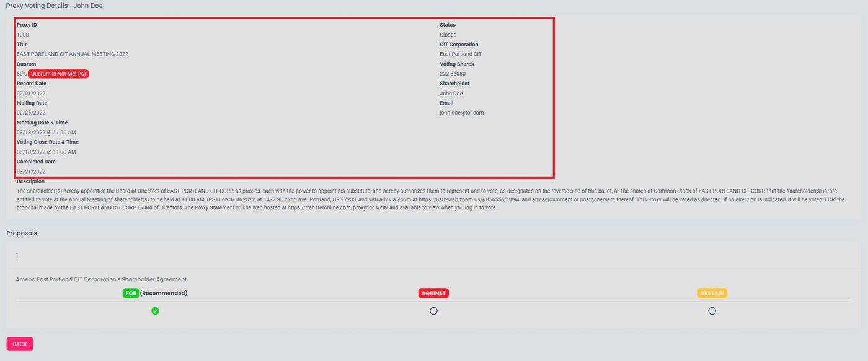Image resolution: width=868 pixels, height=361 pixels.
Task: Select the AGAINST vote radio button
Action: (433, 311)
